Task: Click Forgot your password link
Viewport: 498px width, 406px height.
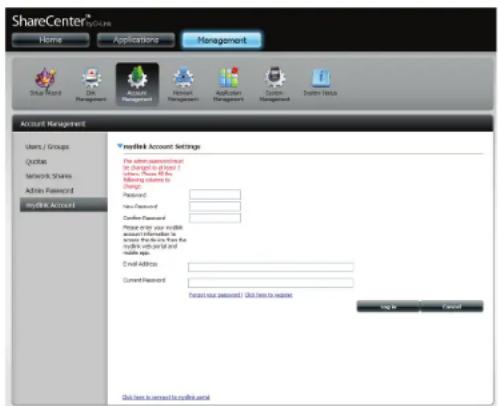Action: tap(215, 295)
